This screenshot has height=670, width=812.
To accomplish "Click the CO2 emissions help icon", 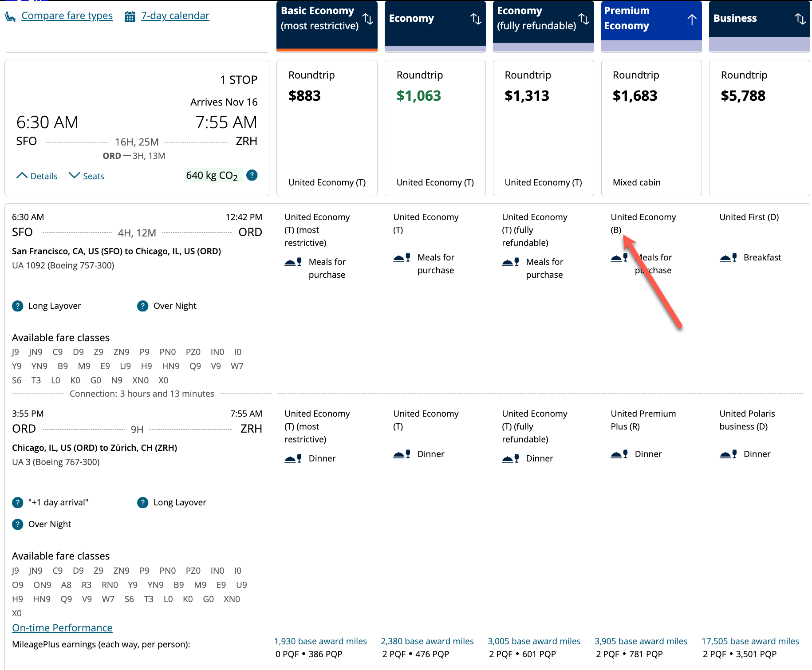I will click(x=252, y=175).
